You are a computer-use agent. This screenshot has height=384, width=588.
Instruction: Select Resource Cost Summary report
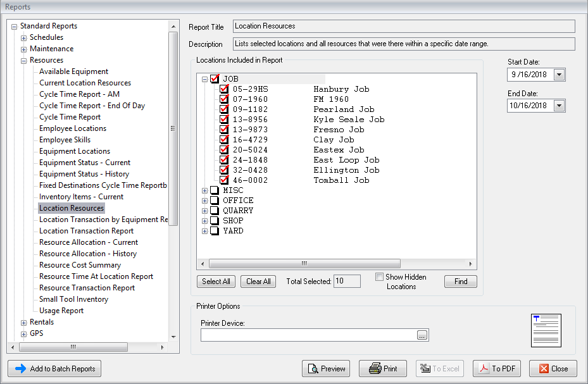pos(80,265)
